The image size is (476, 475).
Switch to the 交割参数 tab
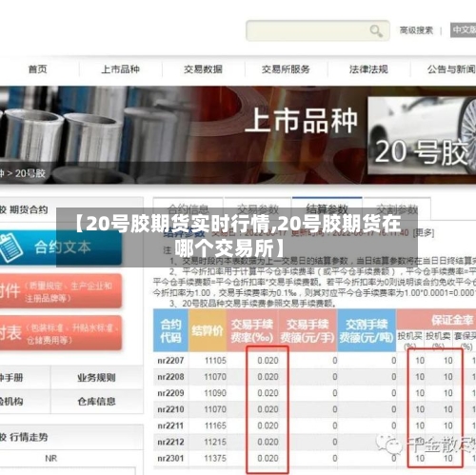point(397,209)
